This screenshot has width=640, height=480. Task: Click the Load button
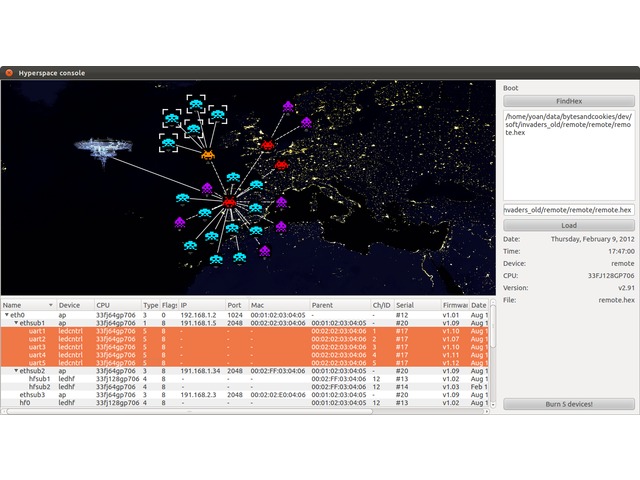568,226
